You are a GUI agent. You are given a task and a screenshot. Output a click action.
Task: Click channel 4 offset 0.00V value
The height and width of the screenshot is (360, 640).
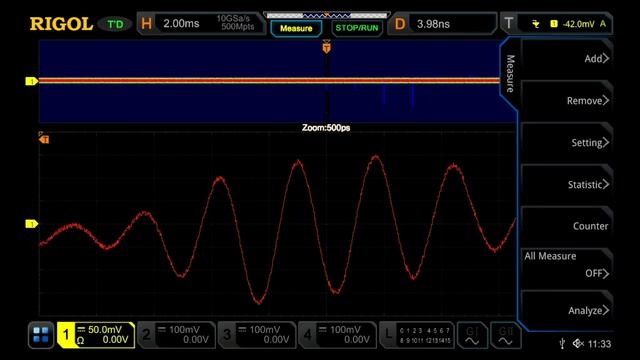point(356,340)
